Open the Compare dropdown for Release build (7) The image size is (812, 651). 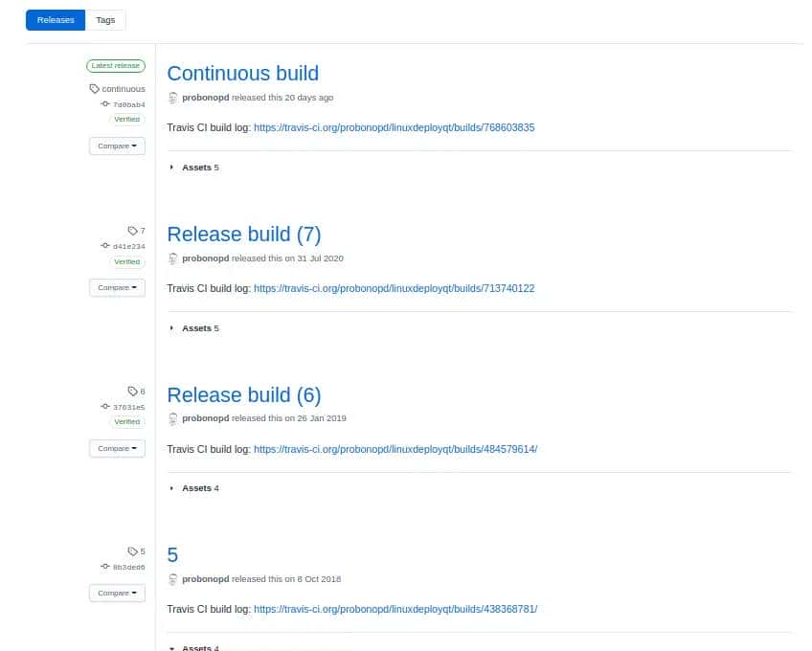pos(117,287)
